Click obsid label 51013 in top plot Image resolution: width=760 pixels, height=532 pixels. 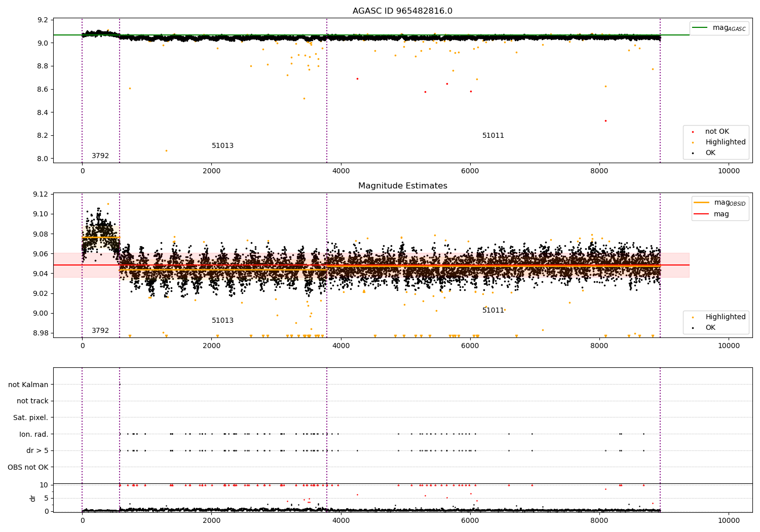click(x=222, y=146)
